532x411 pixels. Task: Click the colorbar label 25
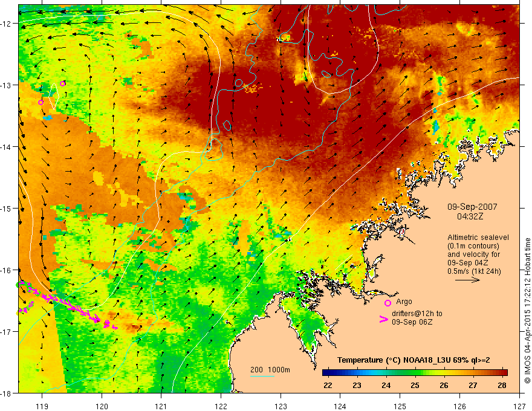coord(415,385)
